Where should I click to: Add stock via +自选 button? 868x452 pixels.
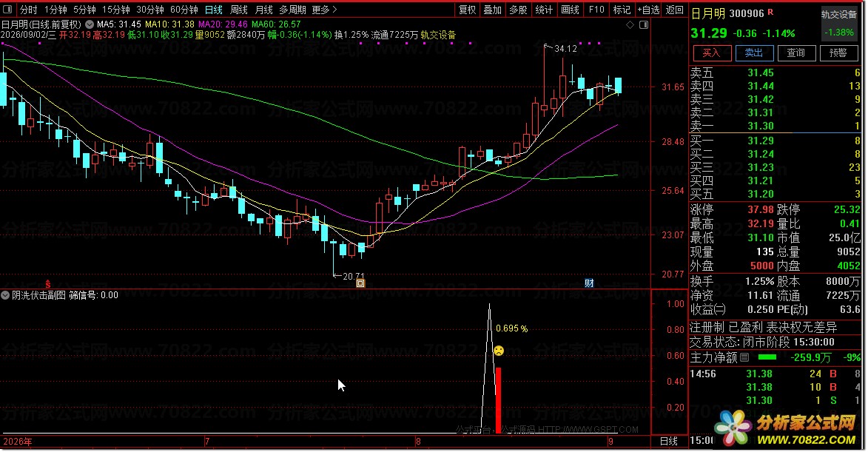coord(647,10)
